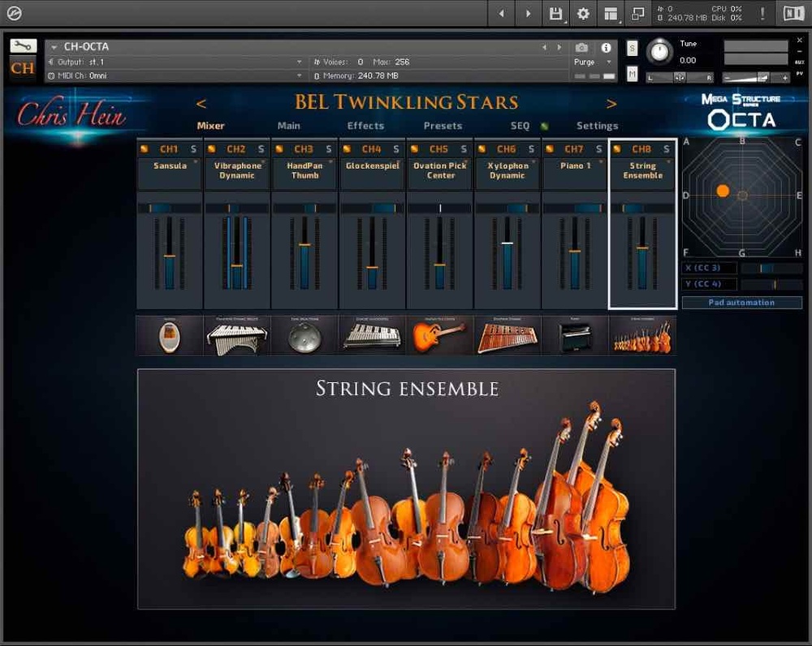Click the instrument info icon
Image resolution: width=812 pixels, height=646 pixels.
click(606, 48)
